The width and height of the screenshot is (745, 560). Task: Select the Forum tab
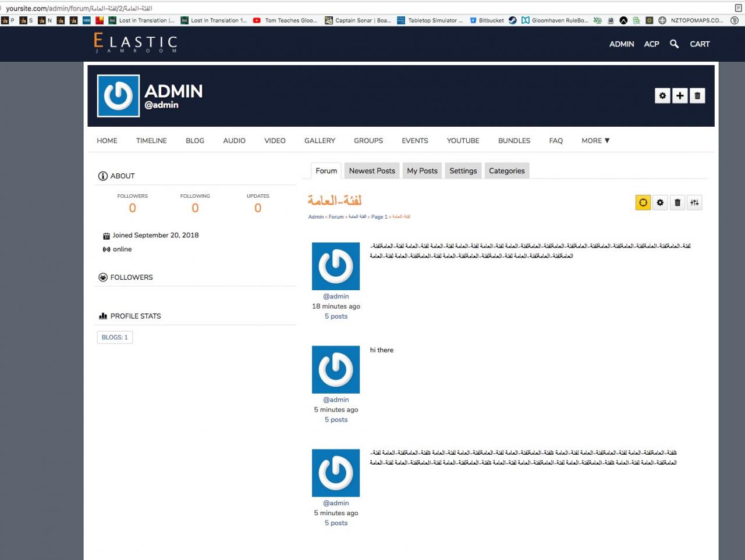pyautogui.click(x=327, y=170)
